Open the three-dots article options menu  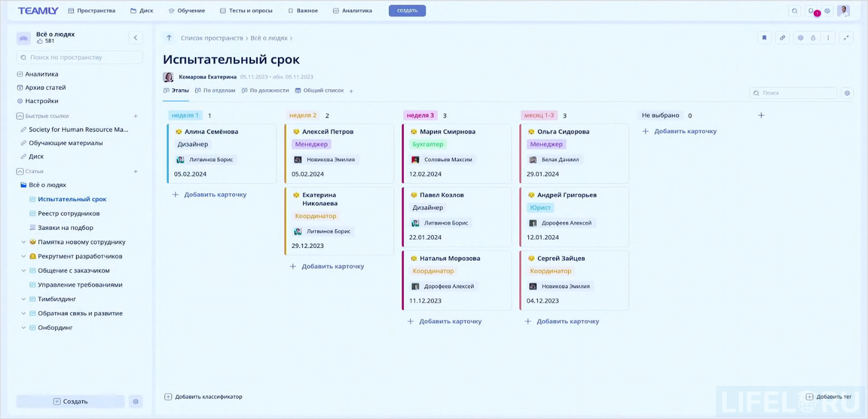(828, 38)
